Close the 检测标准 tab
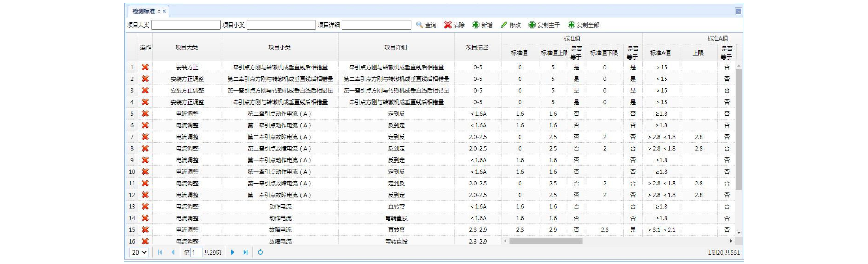Viewport: 868px width, 264px height. point(164,12)
